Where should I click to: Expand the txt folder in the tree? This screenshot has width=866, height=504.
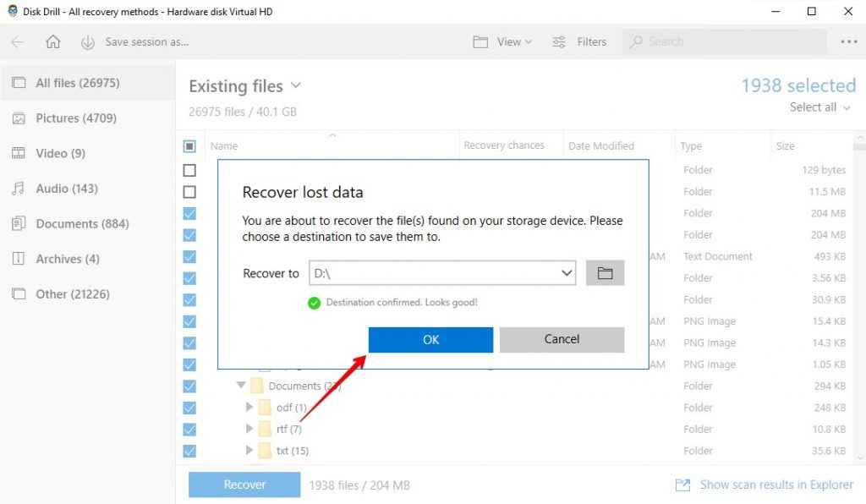pyautogui.click(x=250, y=451)
